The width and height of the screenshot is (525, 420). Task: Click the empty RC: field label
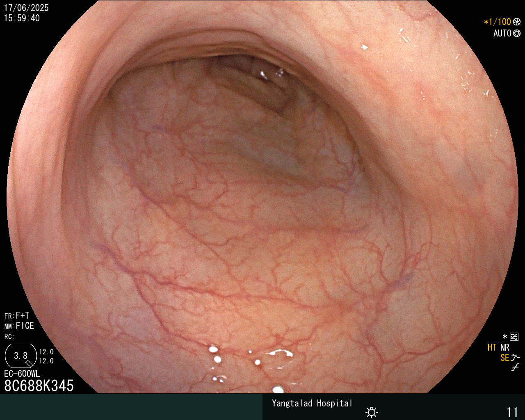tap(9, 337)
